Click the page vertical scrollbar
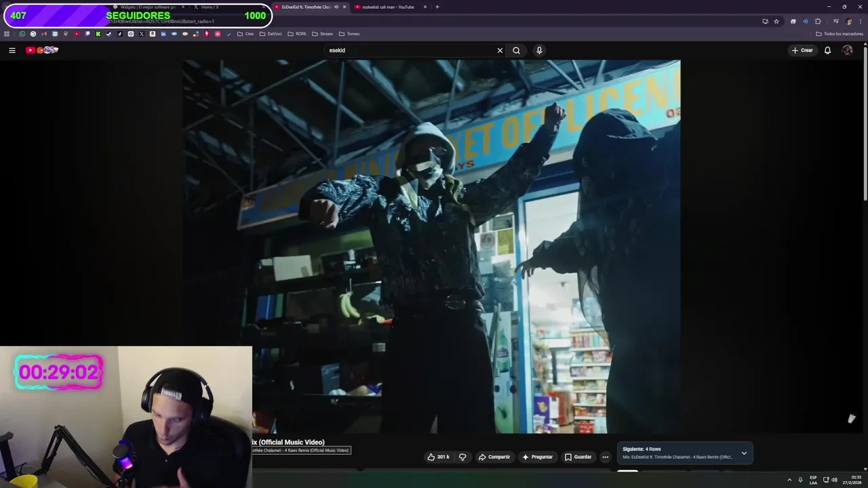Viewport: 868px width, 488px height. pyautogui.click(x=865, y=122)
